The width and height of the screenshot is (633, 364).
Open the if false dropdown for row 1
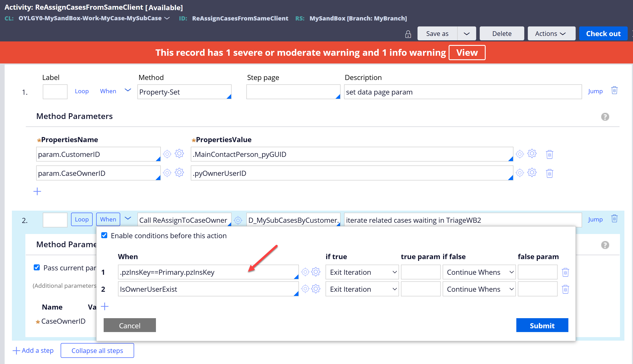click(479, 272)
